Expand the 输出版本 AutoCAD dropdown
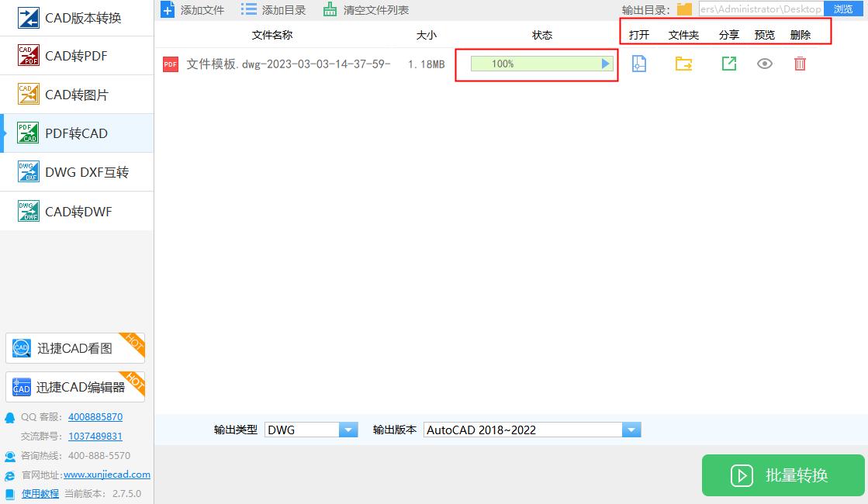 point(631,429)
